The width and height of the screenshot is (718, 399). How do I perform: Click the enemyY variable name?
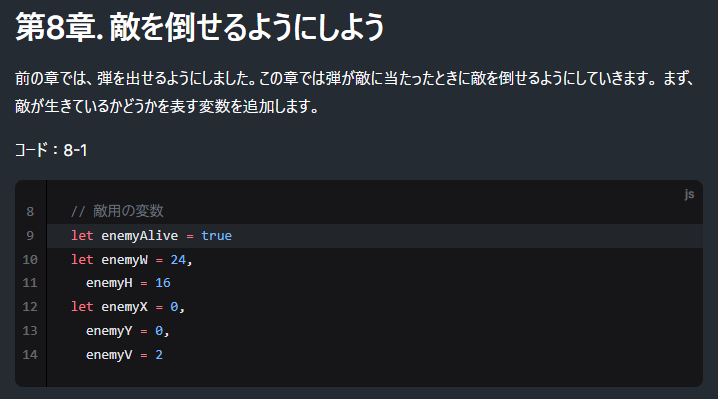tap(109, 331)
